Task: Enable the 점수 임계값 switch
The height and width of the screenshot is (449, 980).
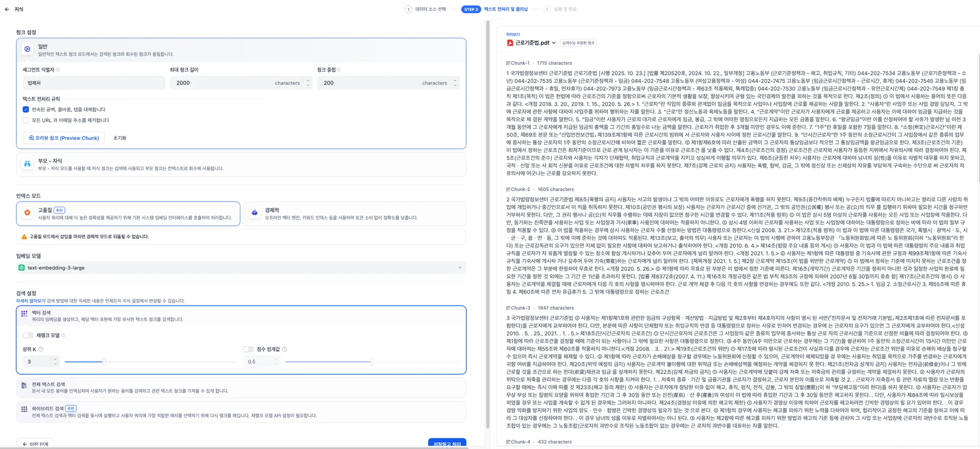Action: point(249,350)
